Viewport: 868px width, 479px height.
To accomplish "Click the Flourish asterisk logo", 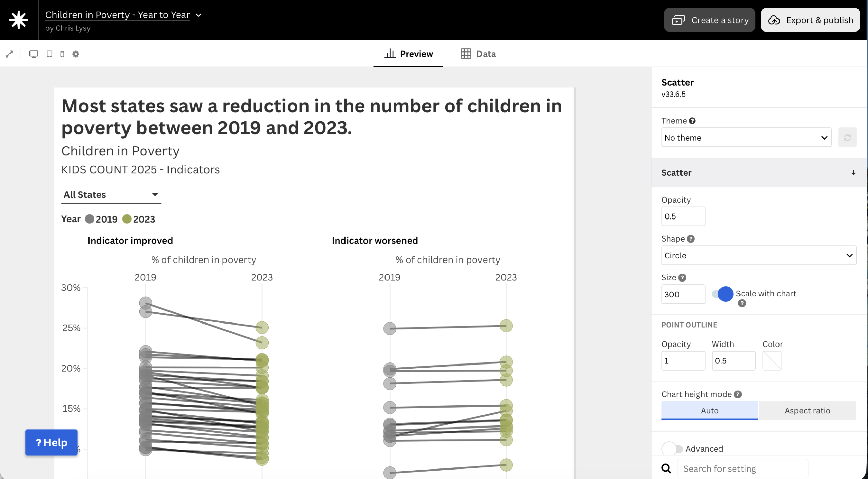I will 19,20.
